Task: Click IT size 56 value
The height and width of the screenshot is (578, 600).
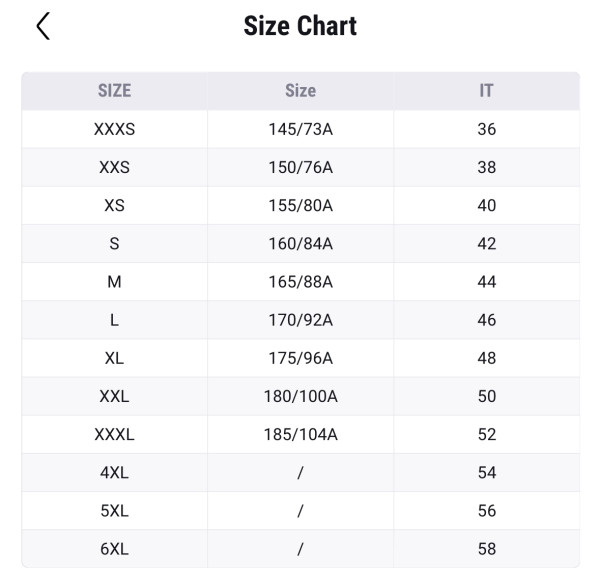Action: point(486,510)
